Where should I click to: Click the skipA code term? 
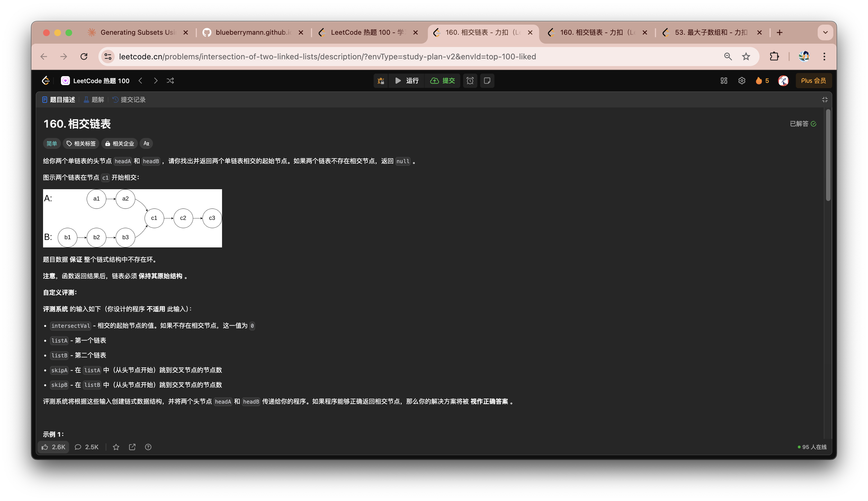tap(59, 370)
